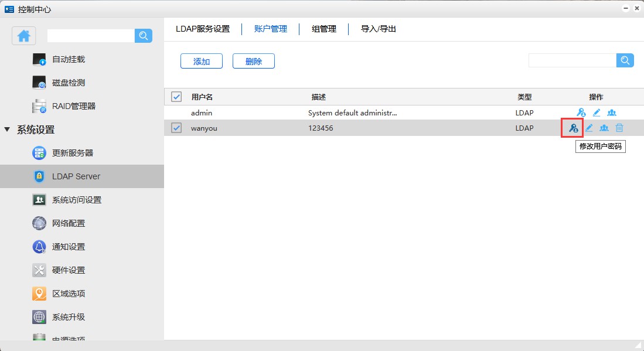The image size is (644, 351).
Task: Open 网络配置 in the sidebar
Action: click(x=68, y=223)
